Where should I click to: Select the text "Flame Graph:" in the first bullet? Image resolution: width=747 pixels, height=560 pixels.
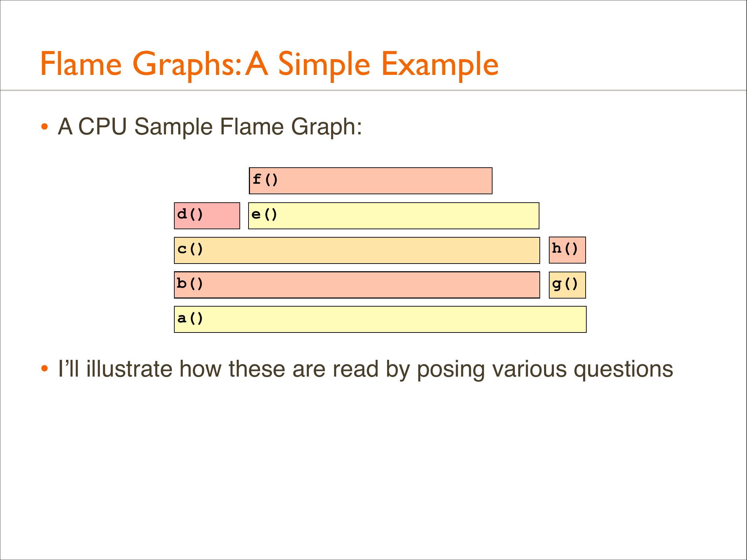pyautogui.click(x=291, y=127)
